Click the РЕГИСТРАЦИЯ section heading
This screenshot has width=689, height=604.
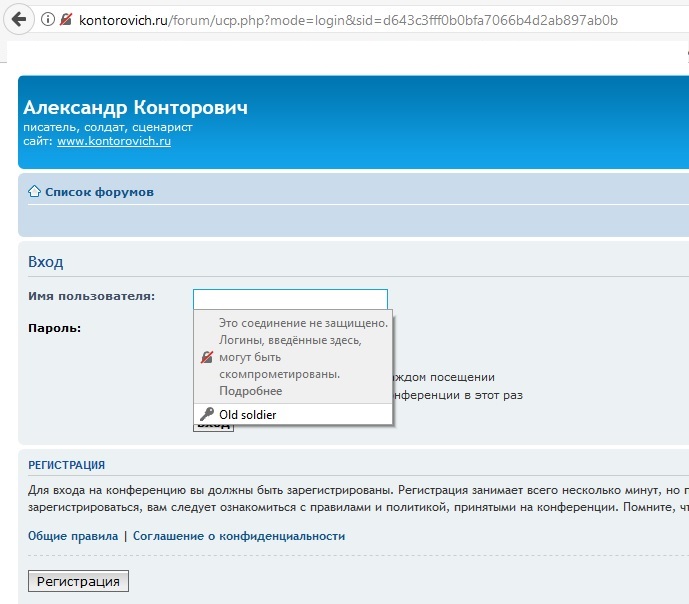(66, 465)
